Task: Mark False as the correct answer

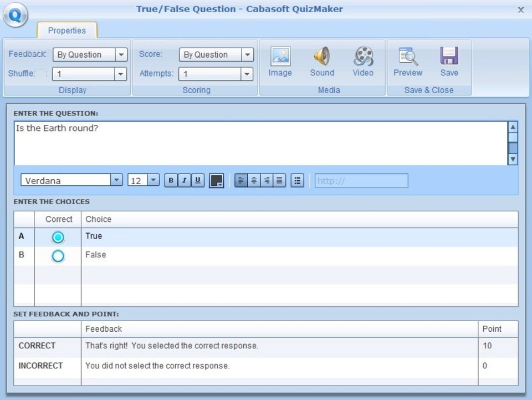Action: [x=58, y=256]
